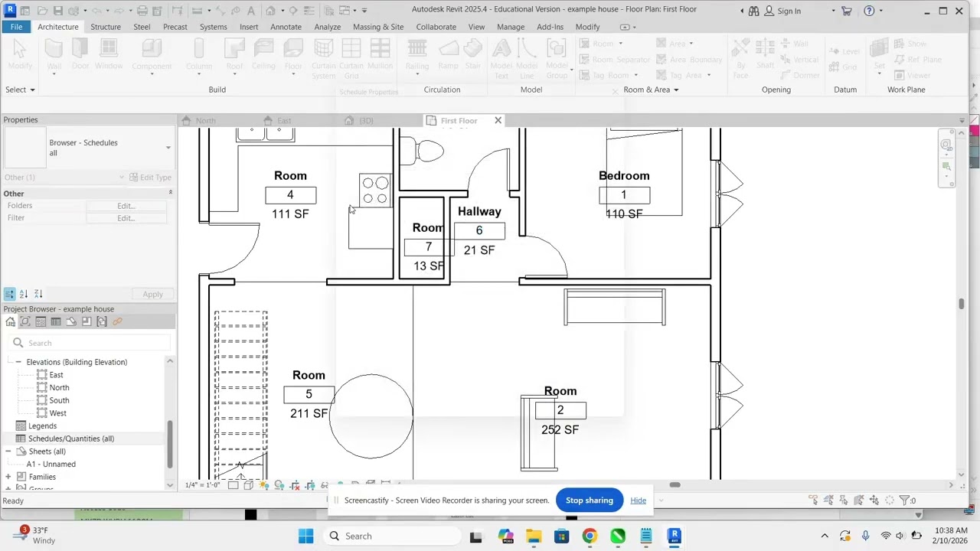Filter the Project Browser to sheets
Image resolution: width=980 pixels, height=551 pixels.
71,321
